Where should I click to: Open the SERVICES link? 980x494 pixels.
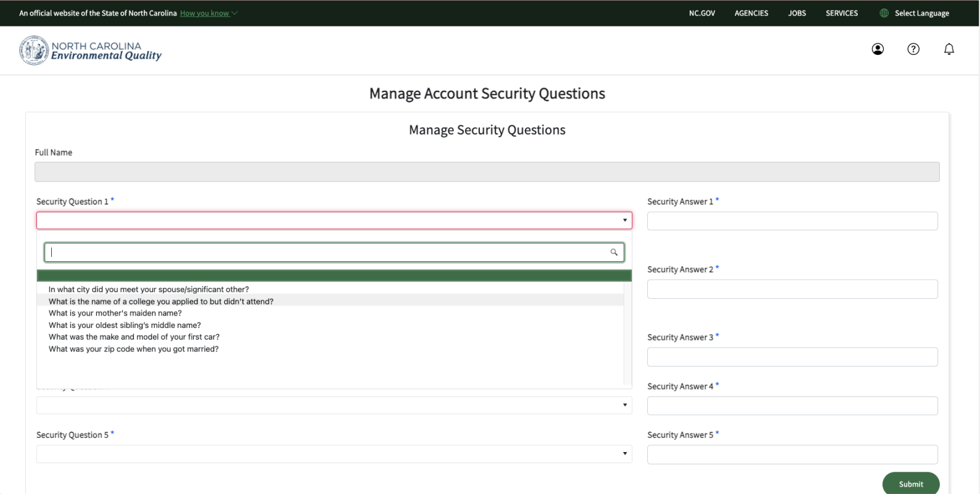(x=842, y=13)
